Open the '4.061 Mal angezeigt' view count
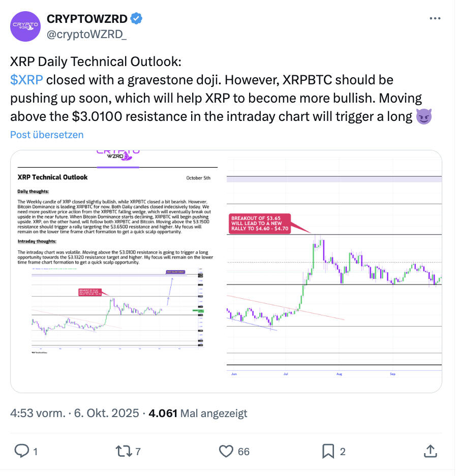 tap(197, 413)
